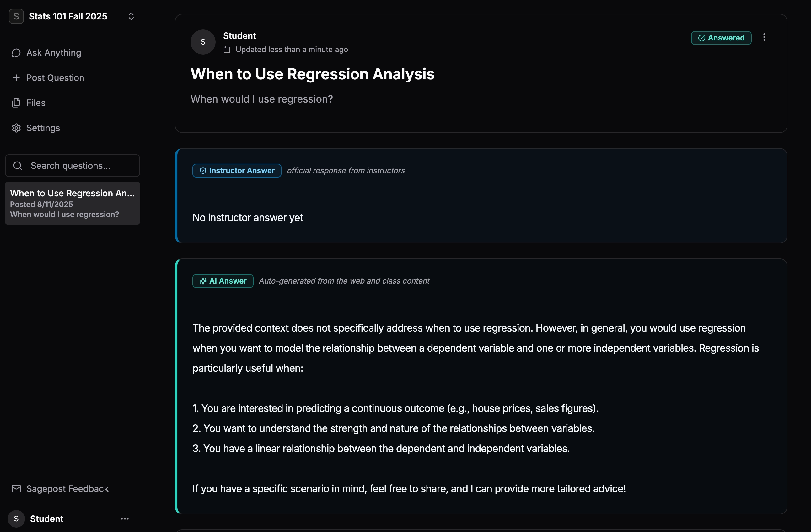
Task: Click the calendar icon beside the update timestamp
Action: pos(227,49)
